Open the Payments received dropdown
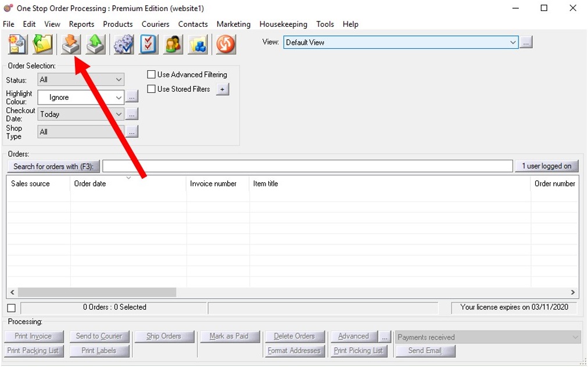Image resolution: width=588 pixels, height=367 pixels. point(487,337)
